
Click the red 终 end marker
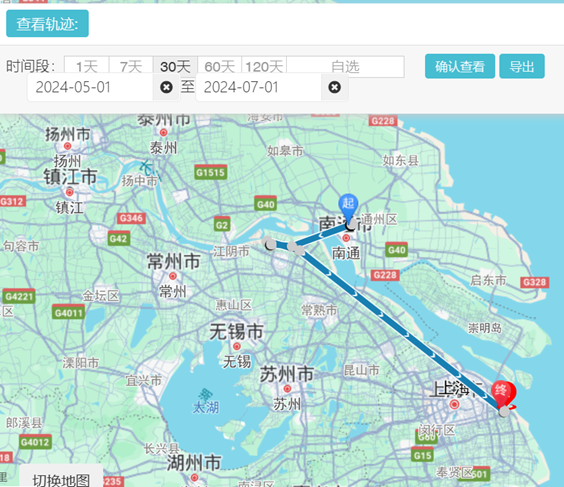pos(502,393)
